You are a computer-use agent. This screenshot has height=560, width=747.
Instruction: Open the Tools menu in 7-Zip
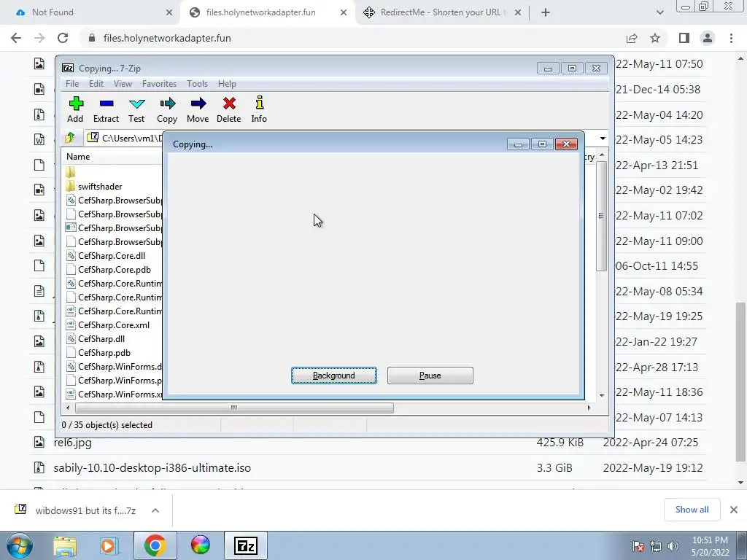click(197, 84)
